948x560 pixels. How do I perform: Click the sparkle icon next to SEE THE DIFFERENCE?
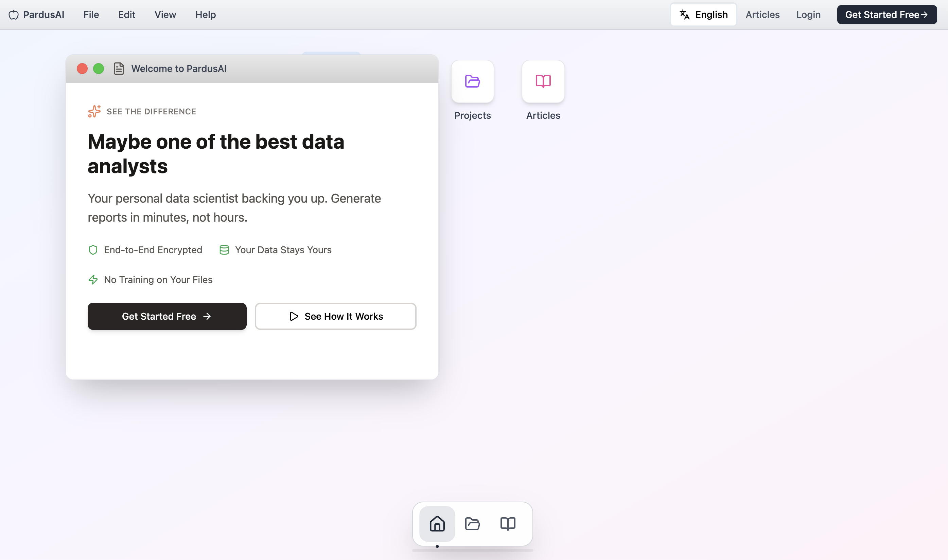click(x=94, y=111)
